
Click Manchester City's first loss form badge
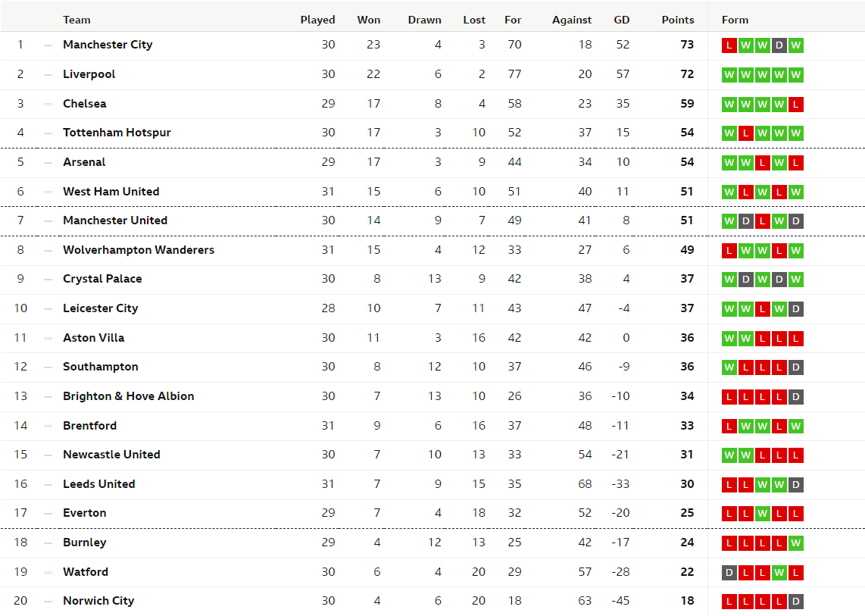(x=729, y=45)
